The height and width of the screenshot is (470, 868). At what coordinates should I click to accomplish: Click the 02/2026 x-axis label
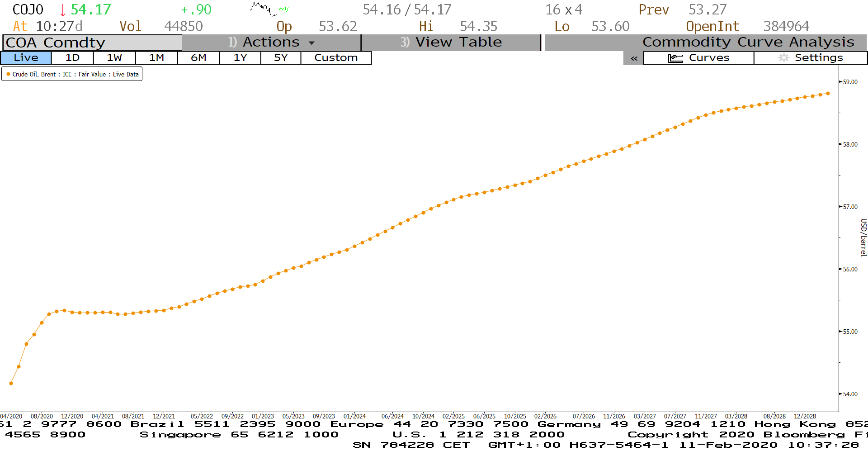pos(545,416)
